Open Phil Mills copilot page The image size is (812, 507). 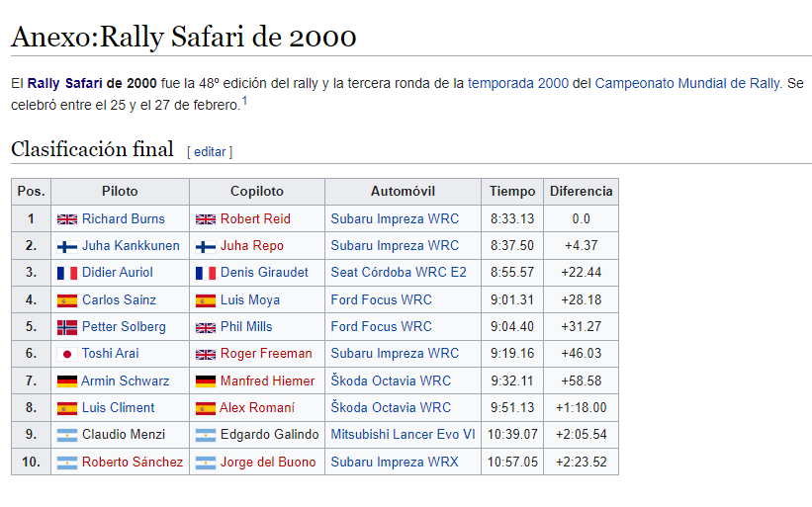[x=246, y=327]
